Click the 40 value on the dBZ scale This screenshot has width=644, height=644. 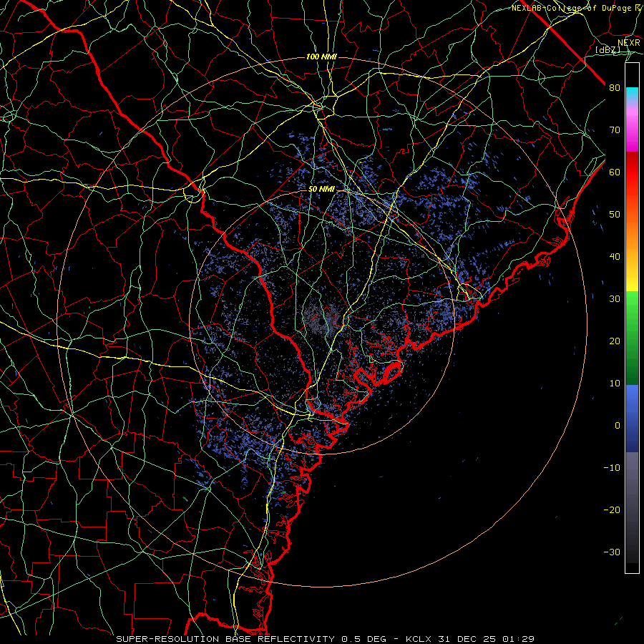[x=615, y=257]
